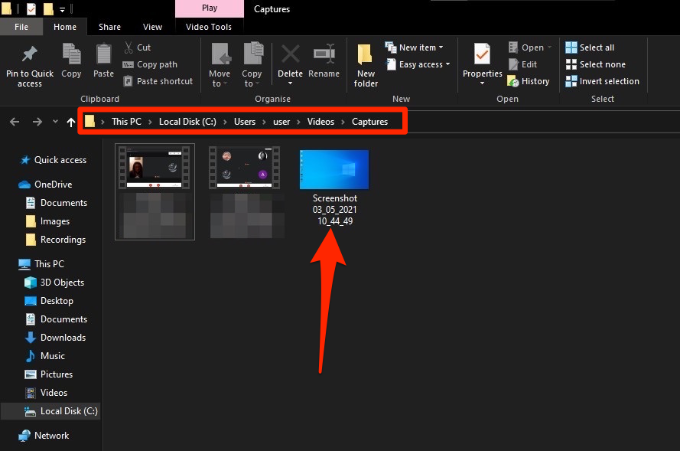Open Customize Quick Access Toolbar arrow
Viewport: 680px width, 451px height.
click(62, 9)
